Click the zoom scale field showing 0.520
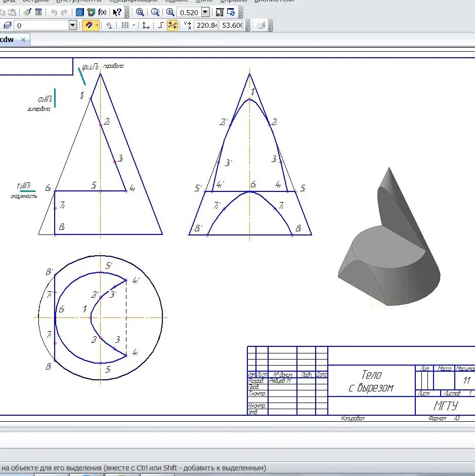 click(x=189, y=13)
